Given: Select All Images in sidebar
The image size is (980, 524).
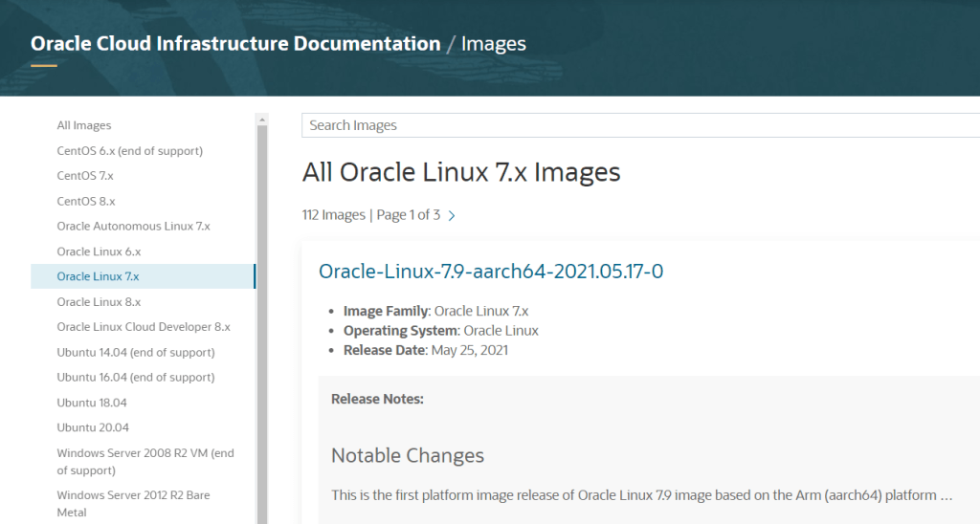Looking at the screenshot, I should click(84, 125).
